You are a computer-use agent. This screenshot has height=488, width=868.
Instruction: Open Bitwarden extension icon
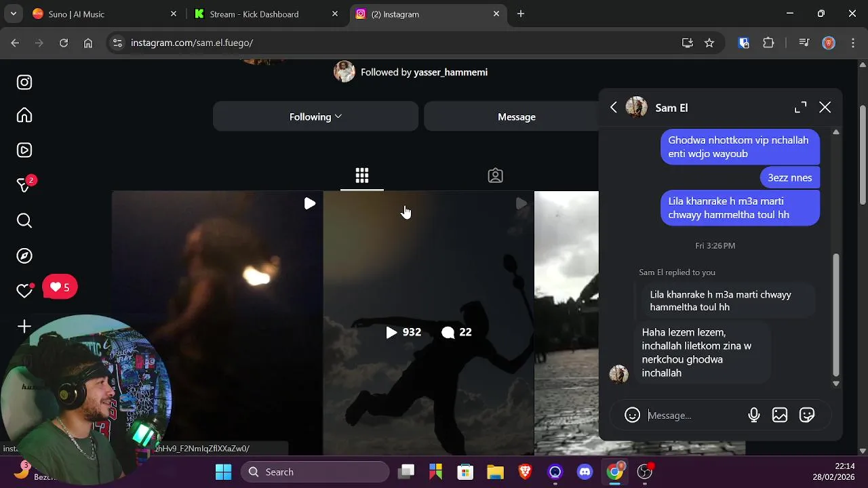pos(744,43)
